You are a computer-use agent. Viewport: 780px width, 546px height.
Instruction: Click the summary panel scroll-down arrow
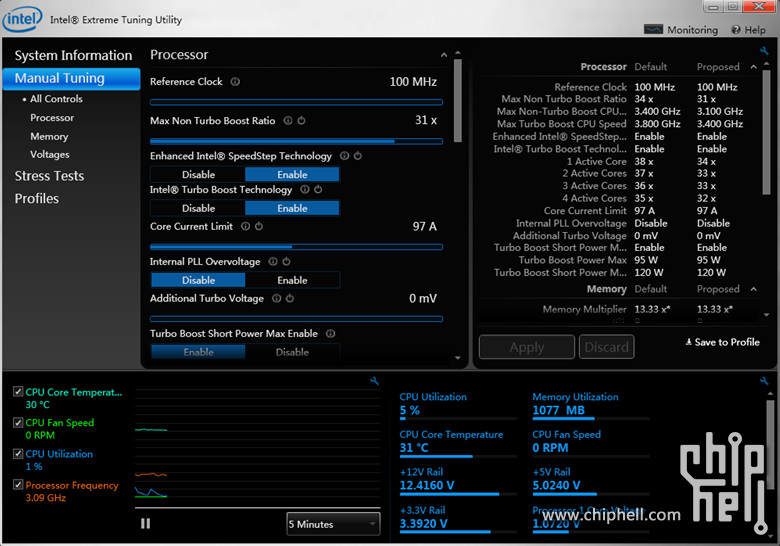click(766, 315)
